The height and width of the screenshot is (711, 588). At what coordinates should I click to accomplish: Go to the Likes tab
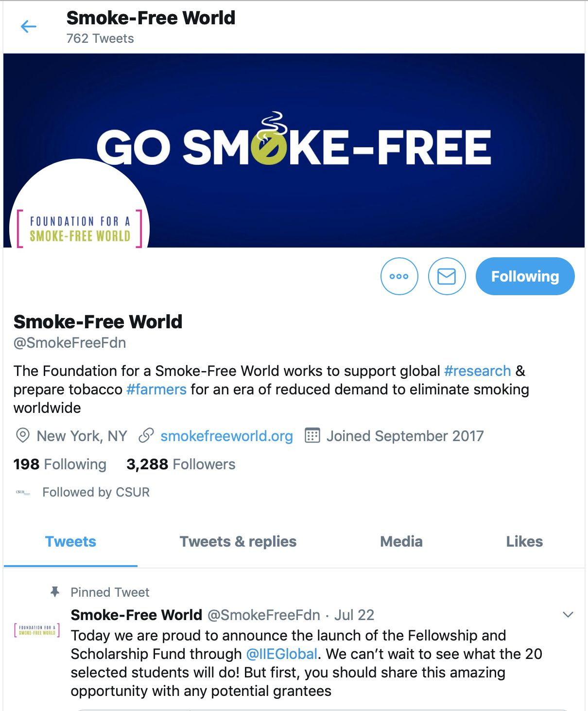coord(524,542)
